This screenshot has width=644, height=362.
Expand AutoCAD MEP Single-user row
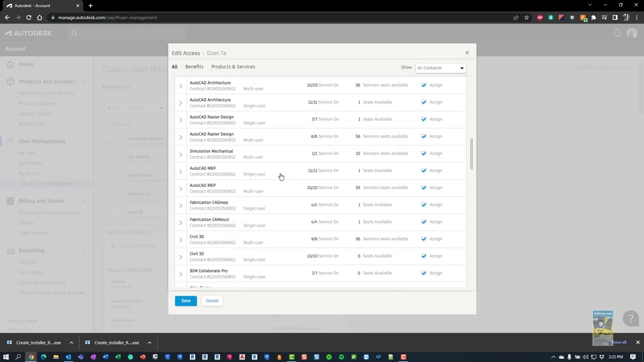[x=181, y=171]
